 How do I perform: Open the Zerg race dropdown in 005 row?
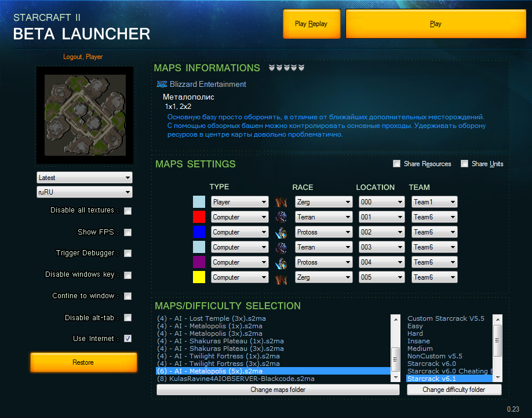[x=324, y=277]
